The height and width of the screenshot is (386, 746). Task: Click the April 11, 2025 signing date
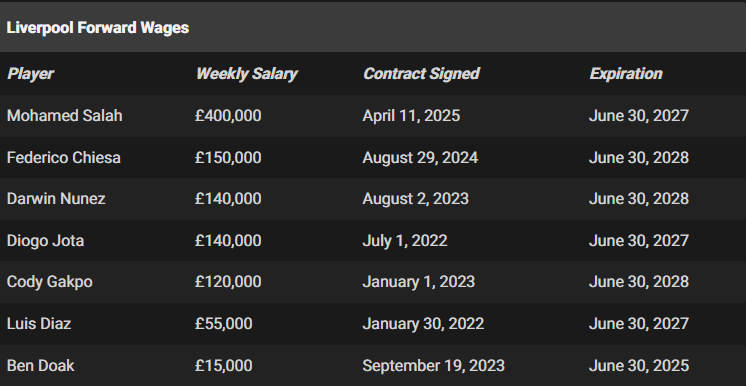411,116
